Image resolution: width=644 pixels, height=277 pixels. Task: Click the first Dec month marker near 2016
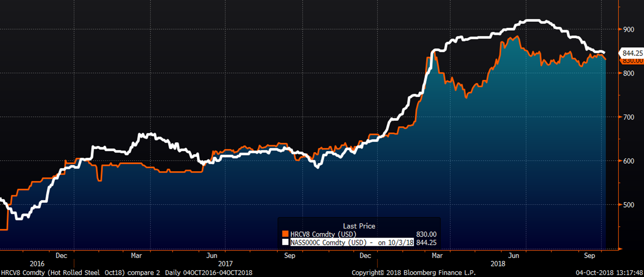click(x=61, y=256)
